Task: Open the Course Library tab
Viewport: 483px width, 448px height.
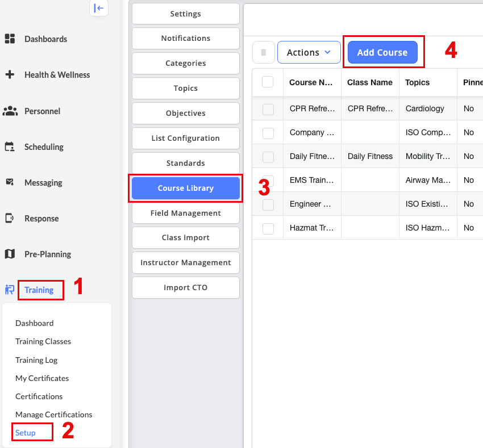Action: (186, 189)
